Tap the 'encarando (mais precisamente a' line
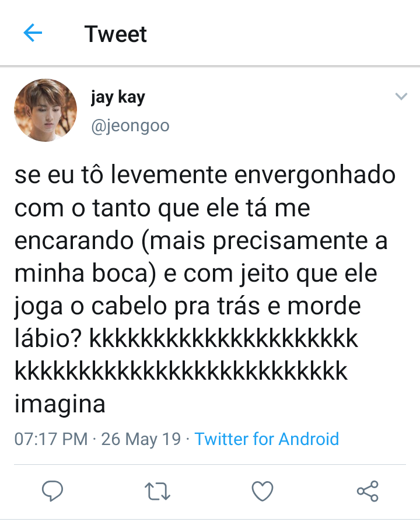Screen dimensions: 420x522 (201, 241)
